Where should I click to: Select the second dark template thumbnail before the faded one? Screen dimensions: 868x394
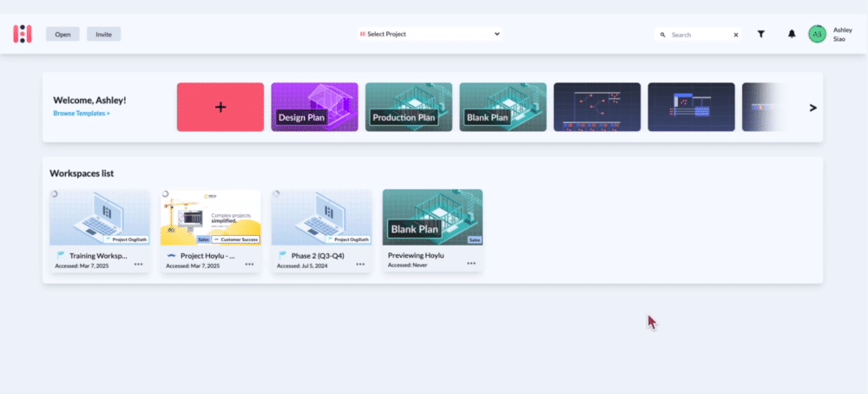click(692, 107)
